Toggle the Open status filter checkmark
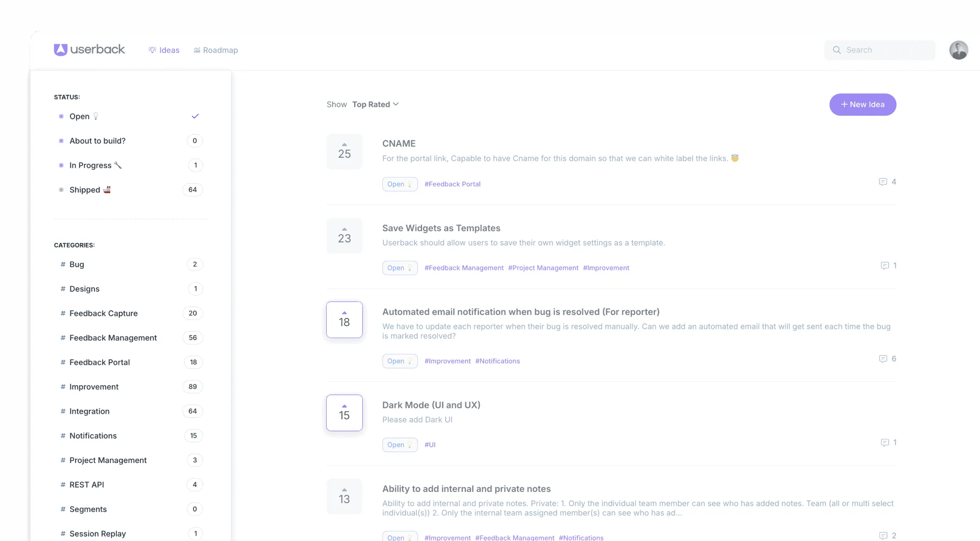The width and height of the screenshot is (980, 541). [x=195, y=116]
